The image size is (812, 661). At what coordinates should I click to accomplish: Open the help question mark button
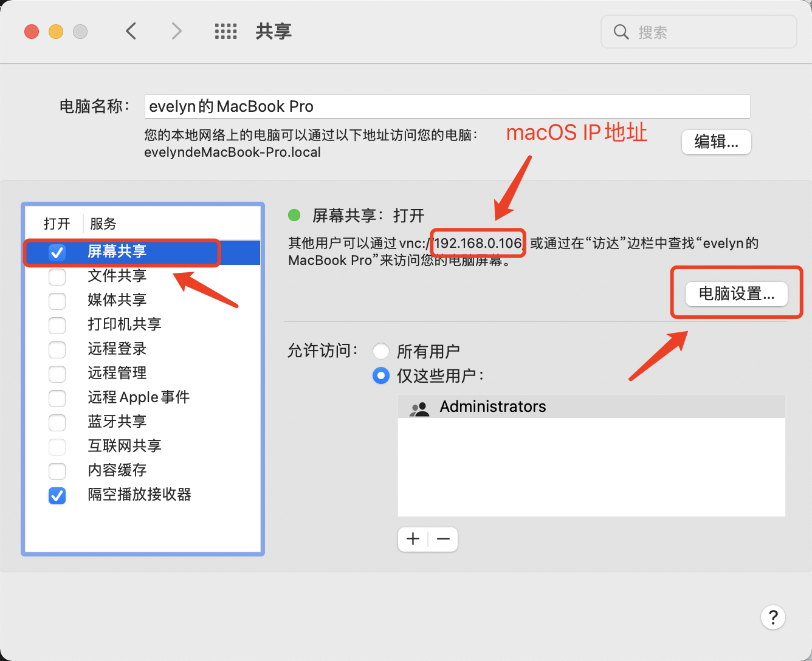(773, 617)
